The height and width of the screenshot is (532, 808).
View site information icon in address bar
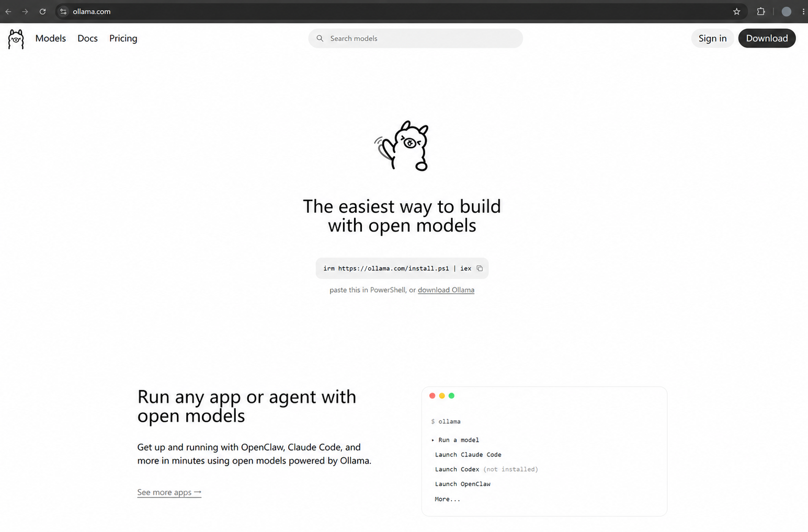pyautogui.click(x=63, y=11)
